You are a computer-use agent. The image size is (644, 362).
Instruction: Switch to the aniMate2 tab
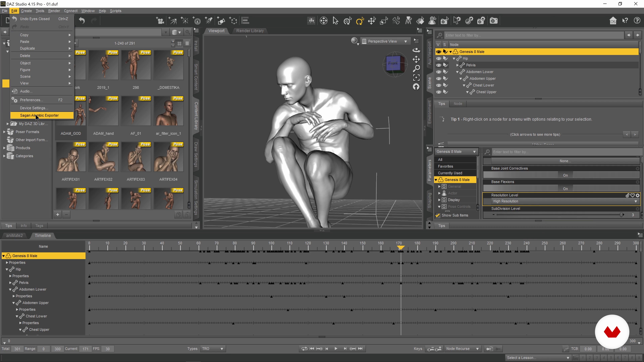[14, 236]
